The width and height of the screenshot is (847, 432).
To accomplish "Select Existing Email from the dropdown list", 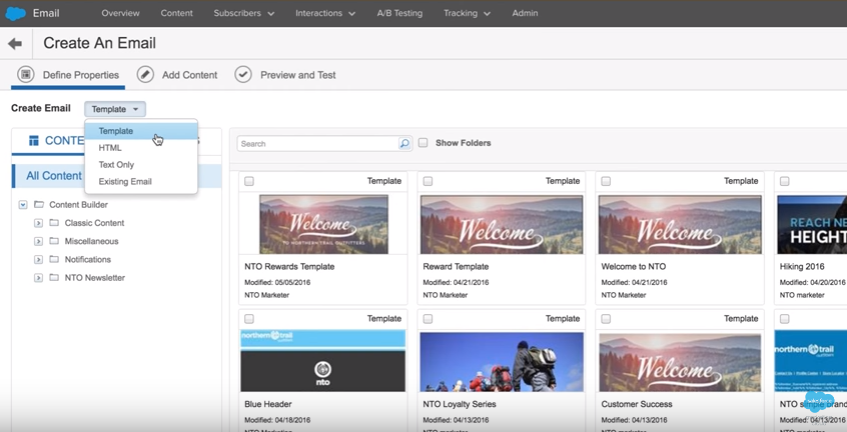I will [141, 181].
